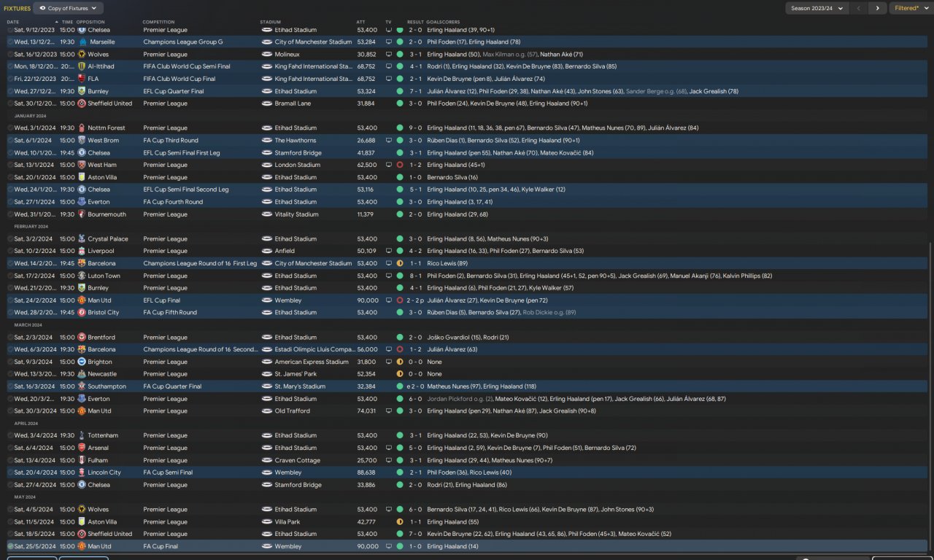Click the green win indicator for Nottm Forest match

tap(400, 128)
